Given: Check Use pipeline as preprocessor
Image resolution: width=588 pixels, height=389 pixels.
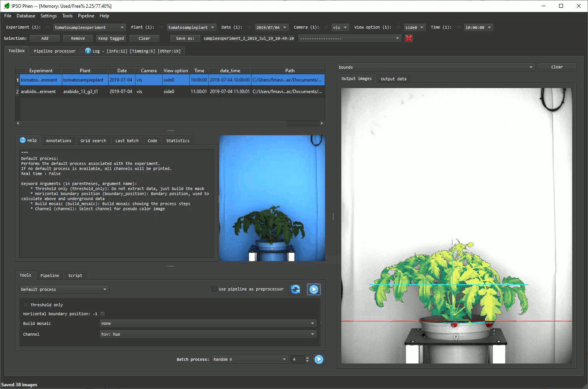Looking at the screenshot, I should (x=214, y=289).
